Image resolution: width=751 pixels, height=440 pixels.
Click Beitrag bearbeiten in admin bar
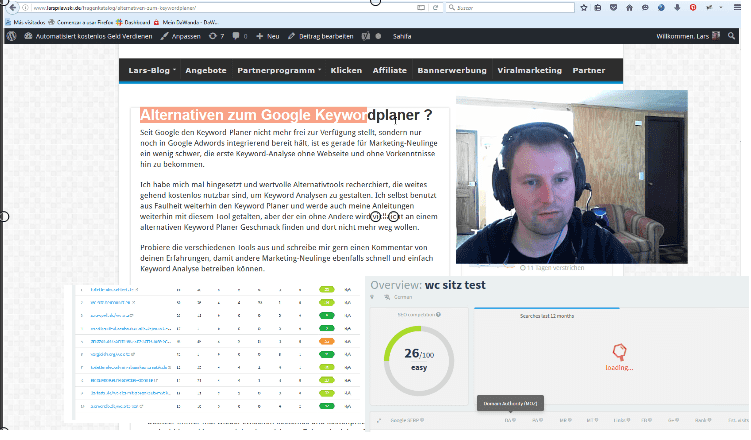[x=320, y=36]
